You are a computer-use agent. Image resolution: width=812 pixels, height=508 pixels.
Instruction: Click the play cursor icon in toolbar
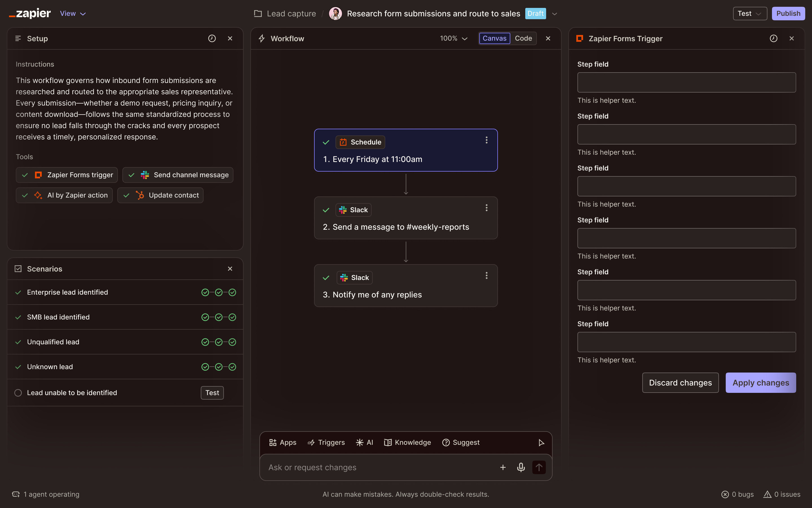(541, 443)
